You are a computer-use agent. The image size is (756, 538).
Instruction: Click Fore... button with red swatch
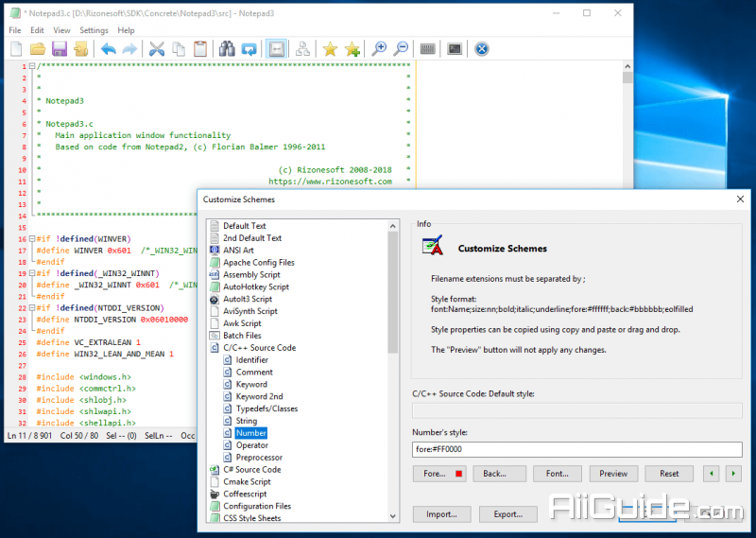tap(439, 474)
